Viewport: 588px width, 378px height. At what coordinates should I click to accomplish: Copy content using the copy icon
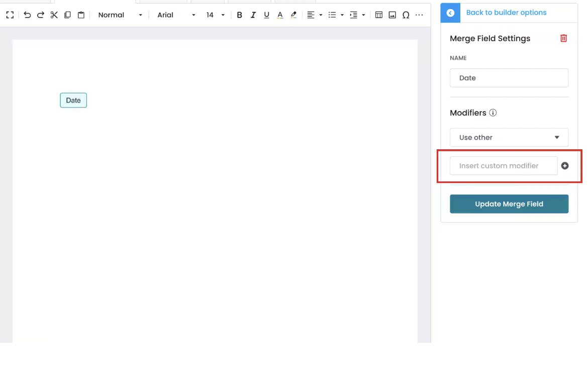point(67,15)
